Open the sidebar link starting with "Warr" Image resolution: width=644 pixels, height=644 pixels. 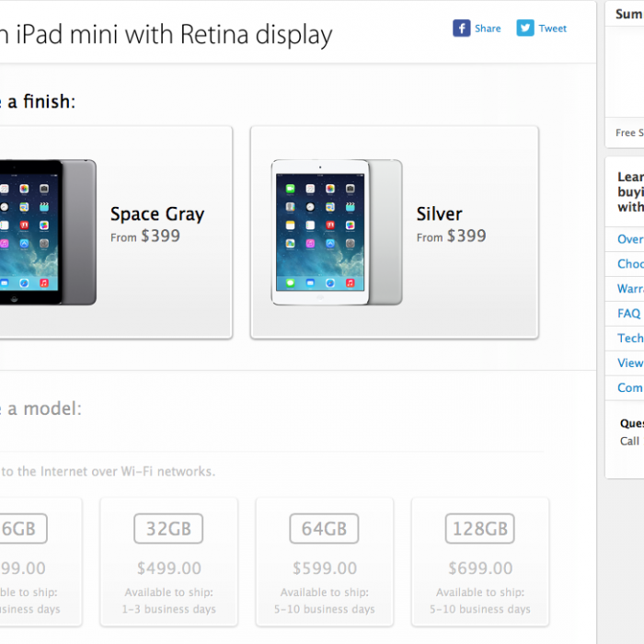629,289
